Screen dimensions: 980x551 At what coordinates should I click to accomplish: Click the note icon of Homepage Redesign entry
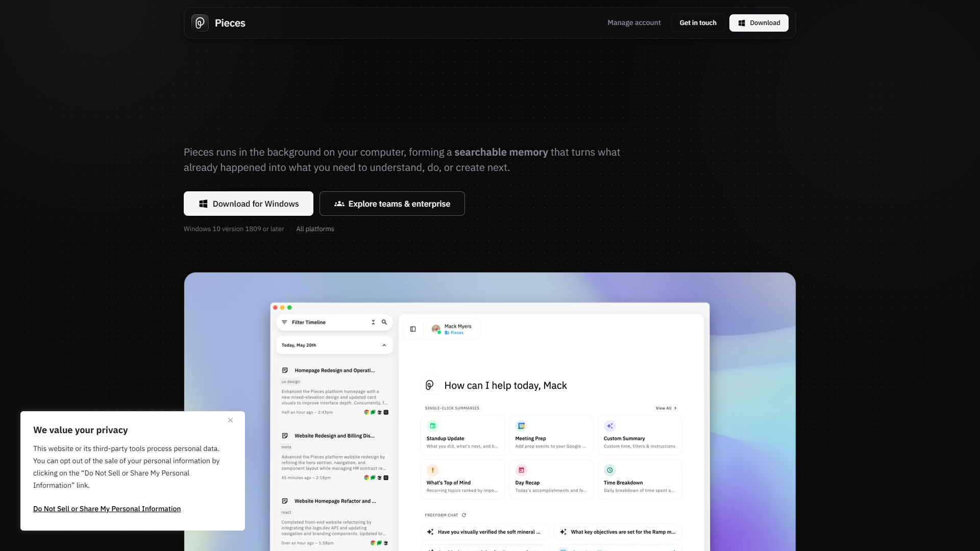(285, 370)
